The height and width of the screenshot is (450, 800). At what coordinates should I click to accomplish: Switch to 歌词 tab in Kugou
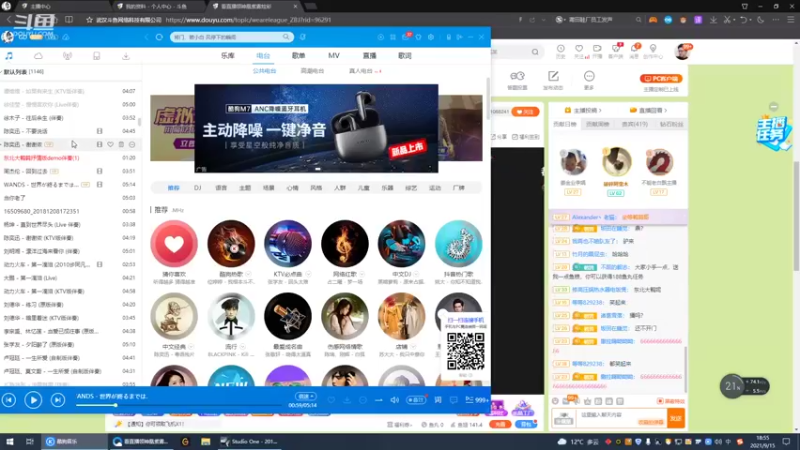tap(405, 56)
